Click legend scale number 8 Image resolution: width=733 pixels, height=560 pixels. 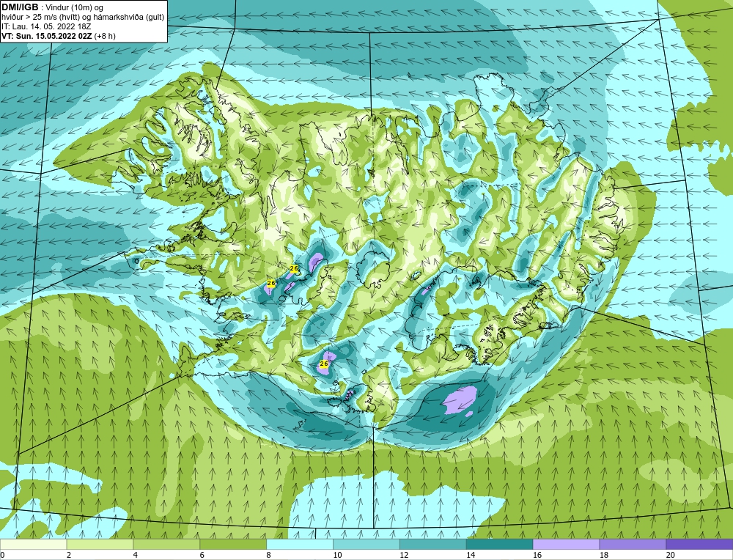point(268,555)
